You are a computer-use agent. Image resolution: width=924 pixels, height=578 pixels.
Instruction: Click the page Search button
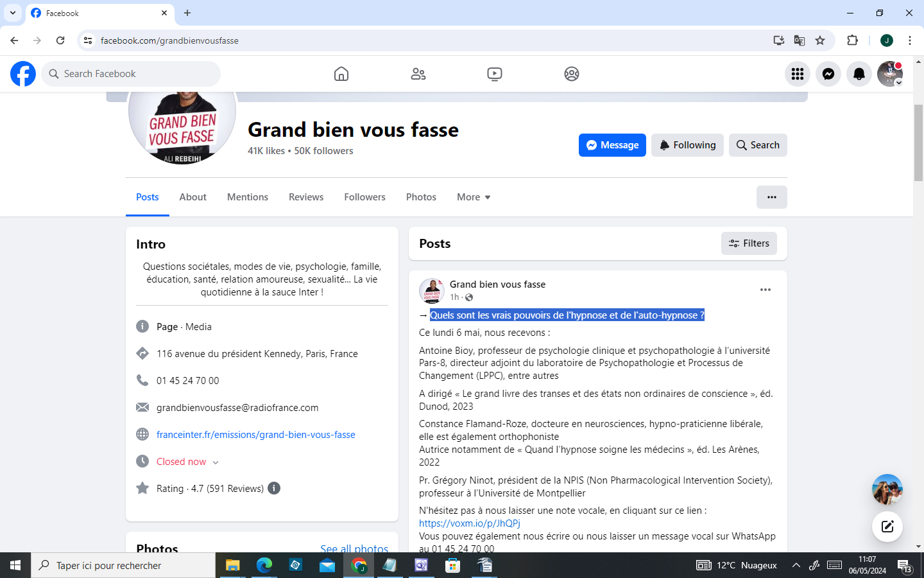(x=758, y=145)
